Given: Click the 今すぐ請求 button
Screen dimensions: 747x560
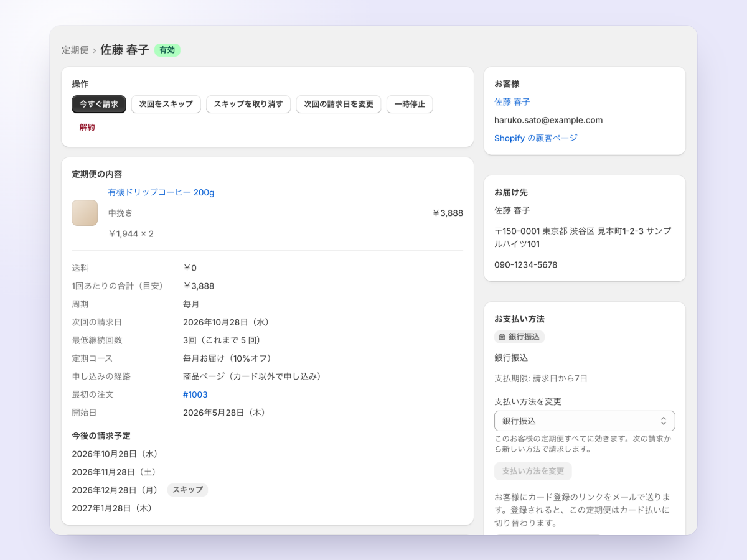Looking at the screenshot, I should [99, 105].
